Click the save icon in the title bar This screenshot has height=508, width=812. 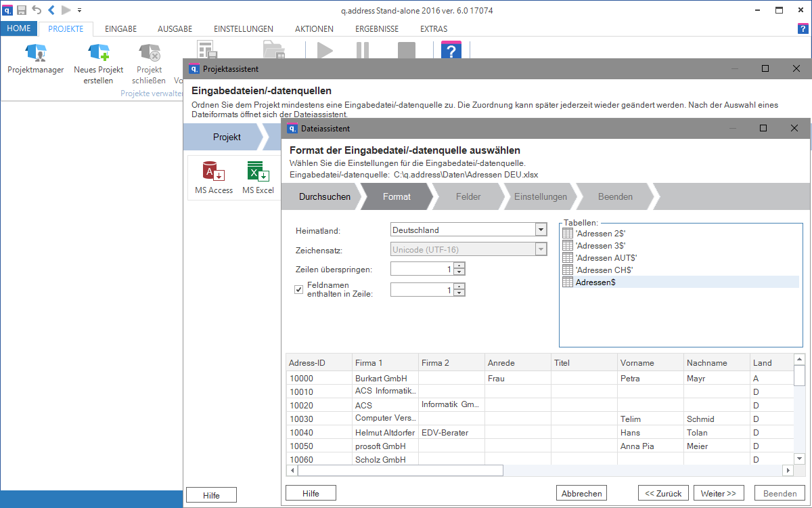tap(22, 10)
